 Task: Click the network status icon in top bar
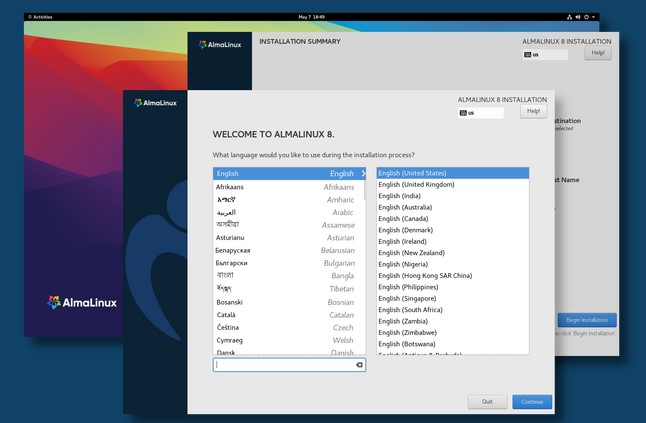point(569,17)
